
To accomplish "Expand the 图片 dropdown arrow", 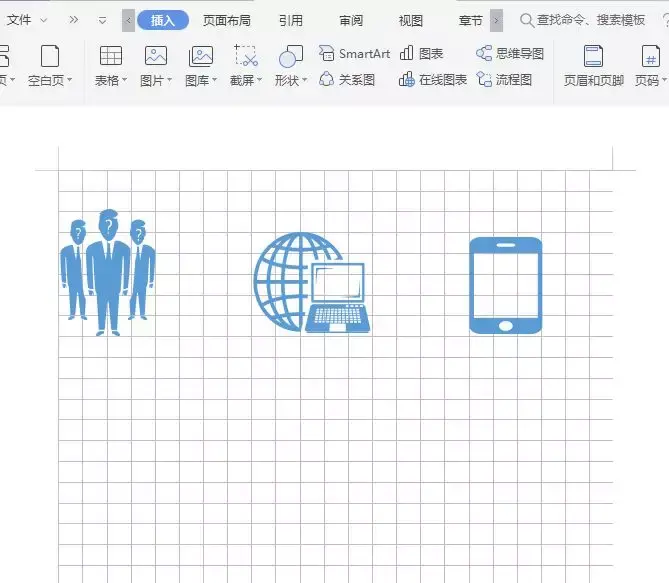I will (169, 80).
